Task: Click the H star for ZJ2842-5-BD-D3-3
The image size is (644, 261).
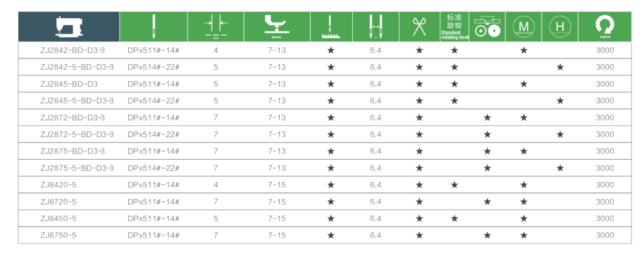Action: (560, 67)
